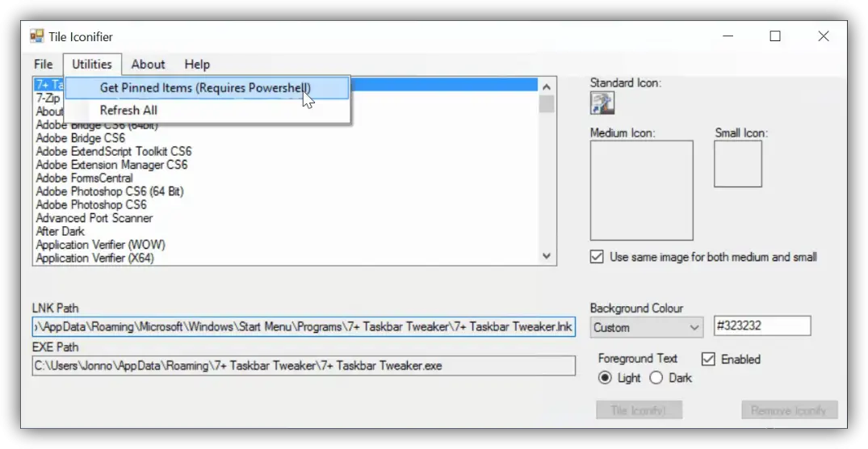Viewport: 868px width, 449px height.
Task: Click the Small Icon preview box
Action: pos(738,164)
